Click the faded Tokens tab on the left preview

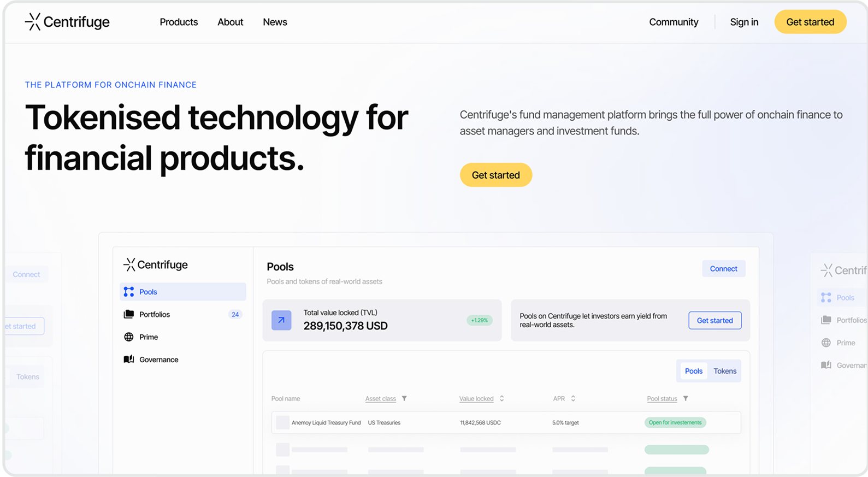(x=27, y=376)
